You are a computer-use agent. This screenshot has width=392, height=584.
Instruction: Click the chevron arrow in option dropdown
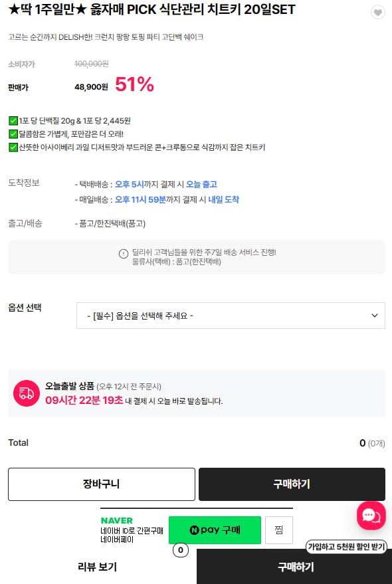pos(375,316)
